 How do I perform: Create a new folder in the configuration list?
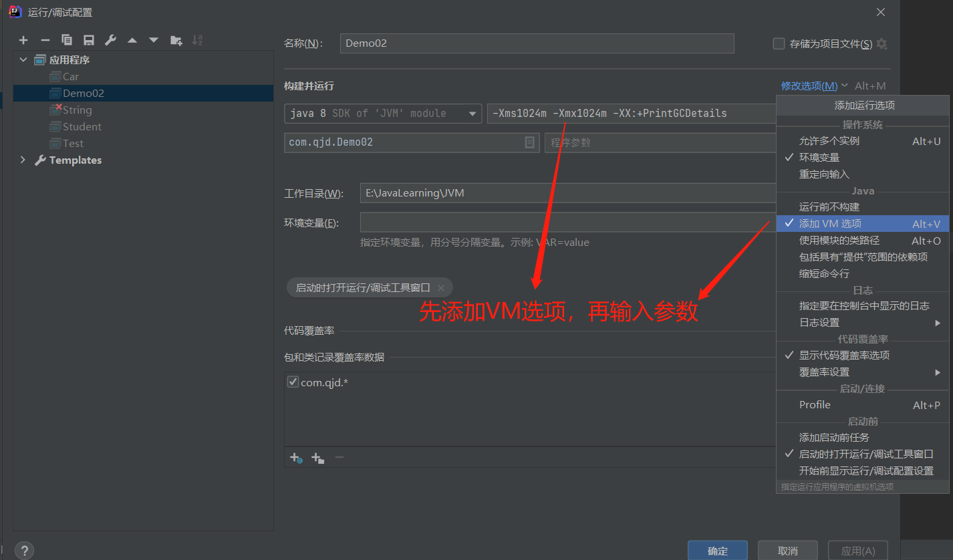[x=176, y=41]
